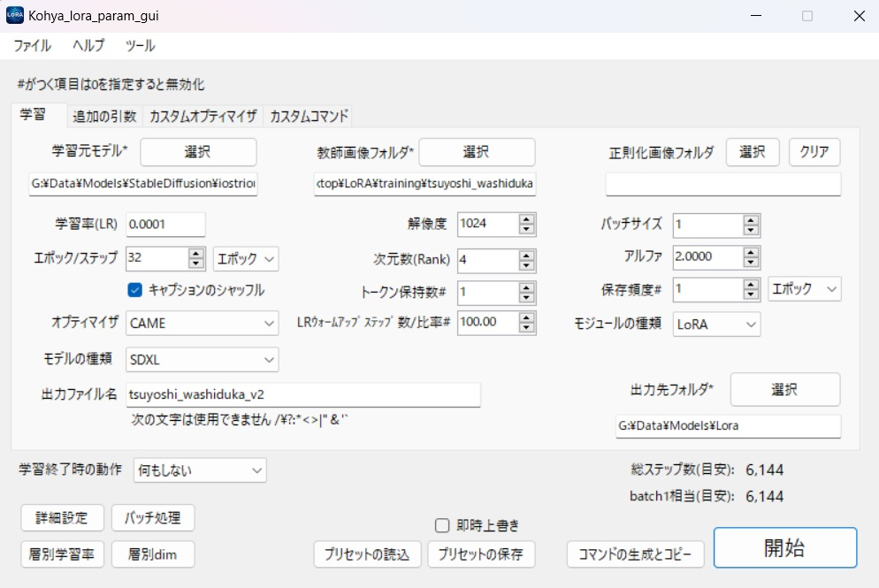
Task: Click the プリセットの読込 button
Action: [x=367, y=554]
